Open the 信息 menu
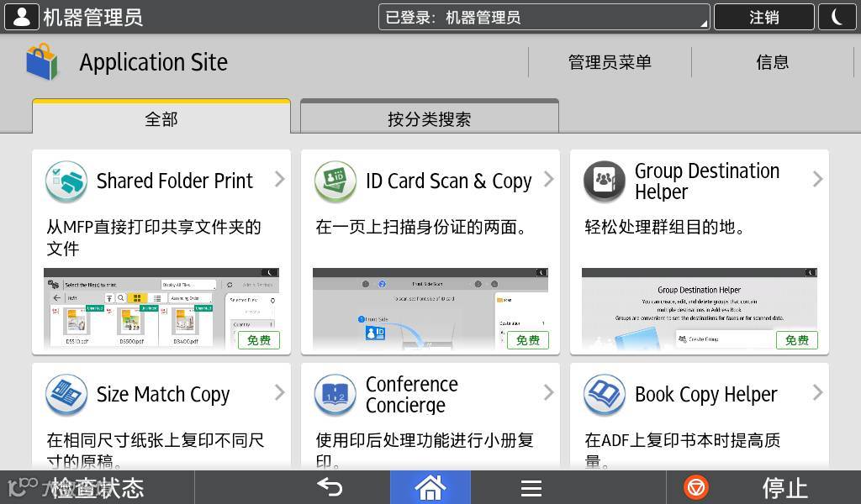Image resolution: width=861 pixels, height=504 pixels. (773, 62)
